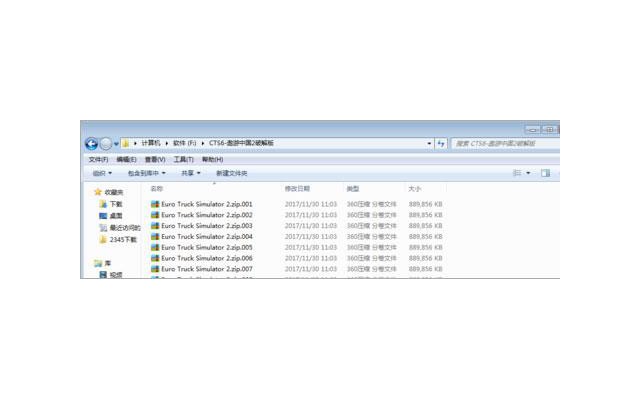Screen dimensions: 640x400
Task: Open the 文件(F) menu
Action: click(98, 159)
